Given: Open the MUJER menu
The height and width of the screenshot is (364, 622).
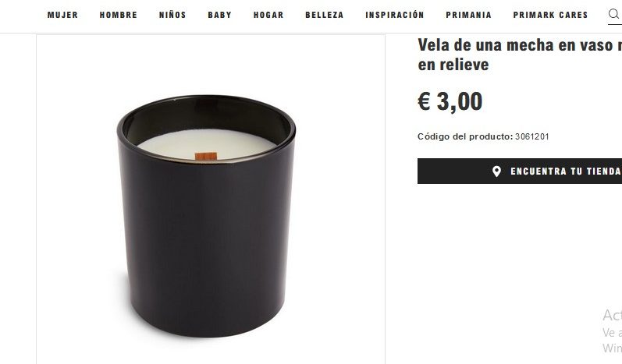Looking at the screenshot, I should 62,15.
